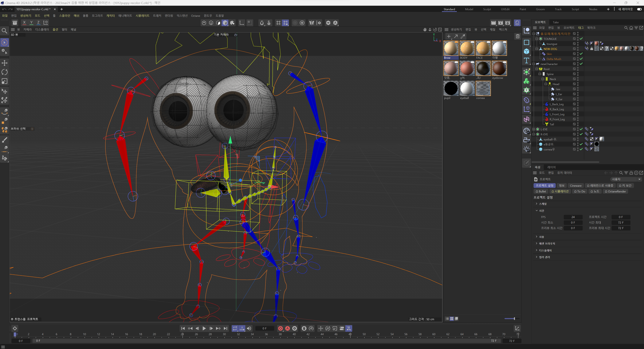Toggle visibility dots on Tail row
The height and width of the screenshot is (349, 644).
pyautogui.click(x=578, y=124)
